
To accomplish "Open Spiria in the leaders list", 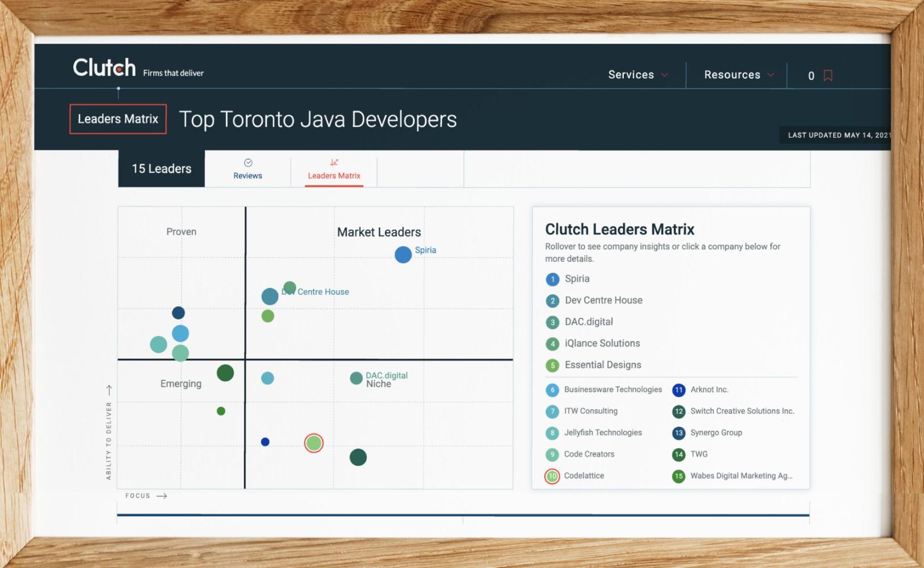I will pyautogui.click(x=577, y=279).
